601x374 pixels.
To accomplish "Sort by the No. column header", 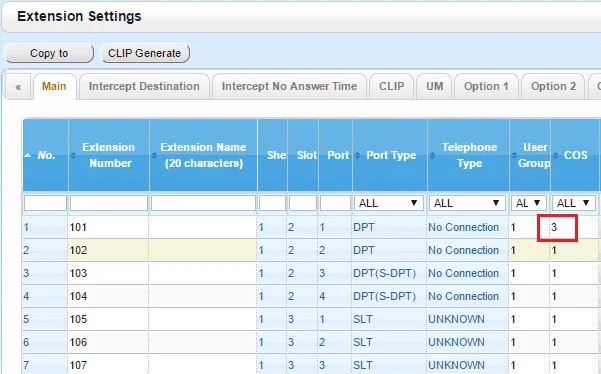I will (46, 155).
